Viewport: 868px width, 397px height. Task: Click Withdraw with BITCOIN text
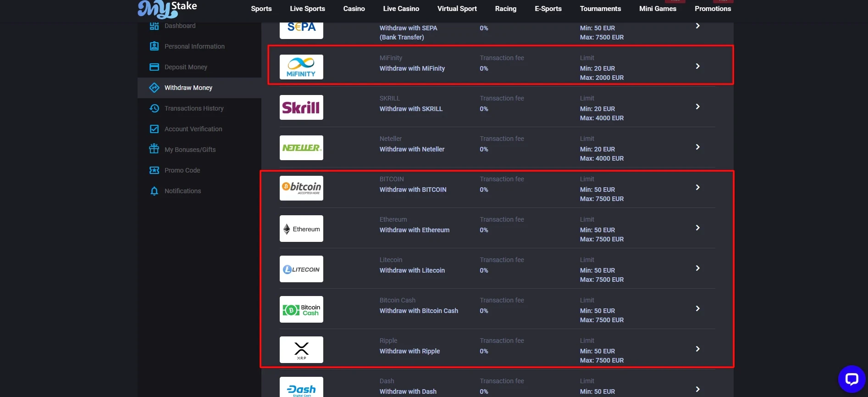click(x=413, y=190)
